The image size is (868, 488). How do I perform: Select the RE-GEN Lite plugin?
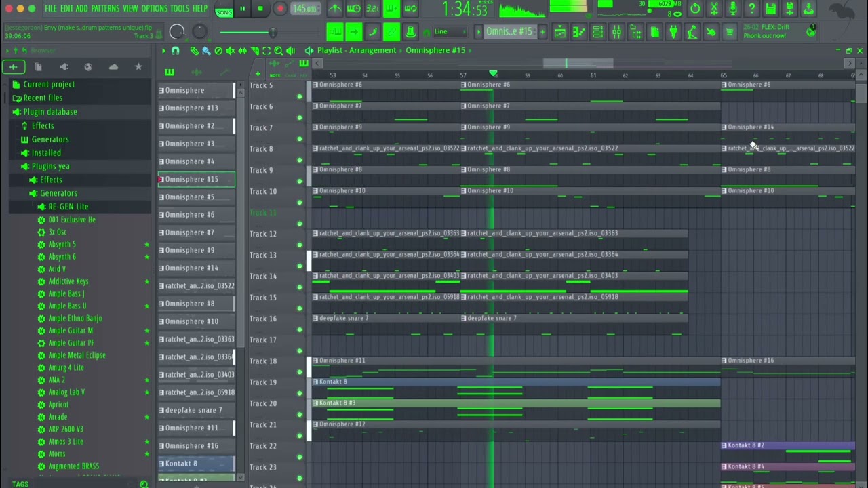click(x=68, y=207)
